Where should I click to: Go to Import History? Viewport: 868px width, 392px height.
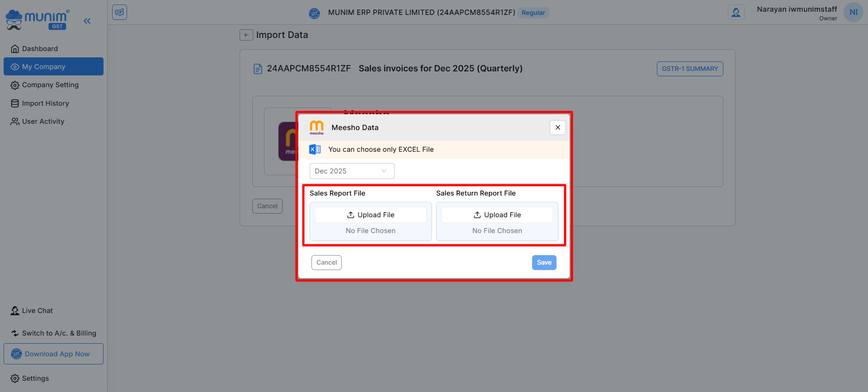[45, 103]
